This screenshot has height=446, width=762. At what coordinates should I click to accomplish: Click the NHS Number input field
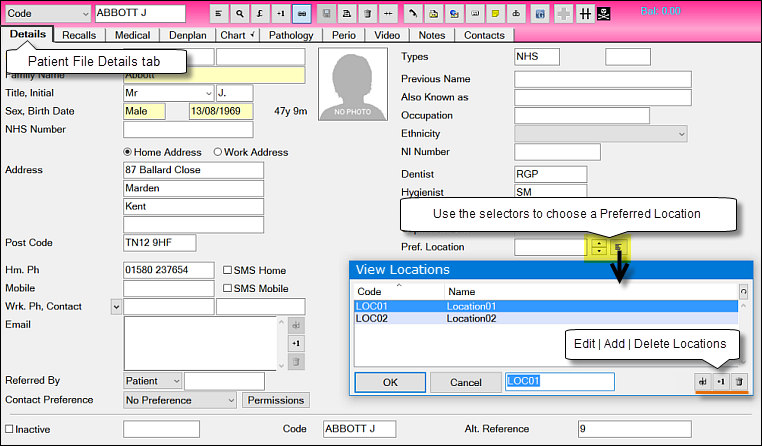coord(188,130)
